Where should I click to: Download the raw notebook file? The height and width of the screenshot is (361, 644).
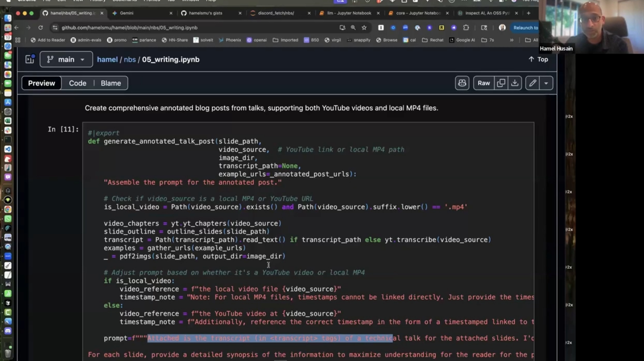point(515,83)
